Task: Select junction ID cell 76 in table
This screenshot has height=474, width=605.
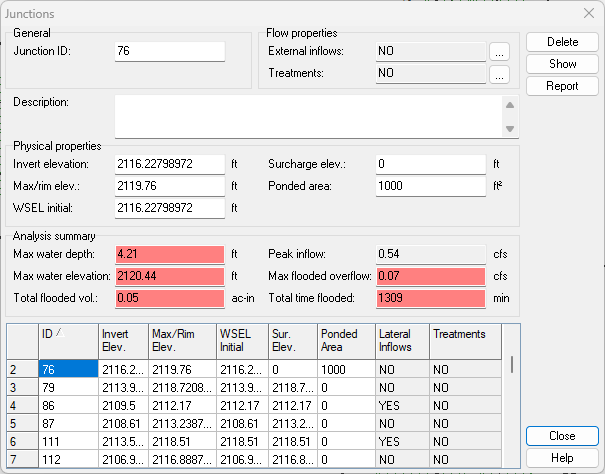Action: coord(68,369)
